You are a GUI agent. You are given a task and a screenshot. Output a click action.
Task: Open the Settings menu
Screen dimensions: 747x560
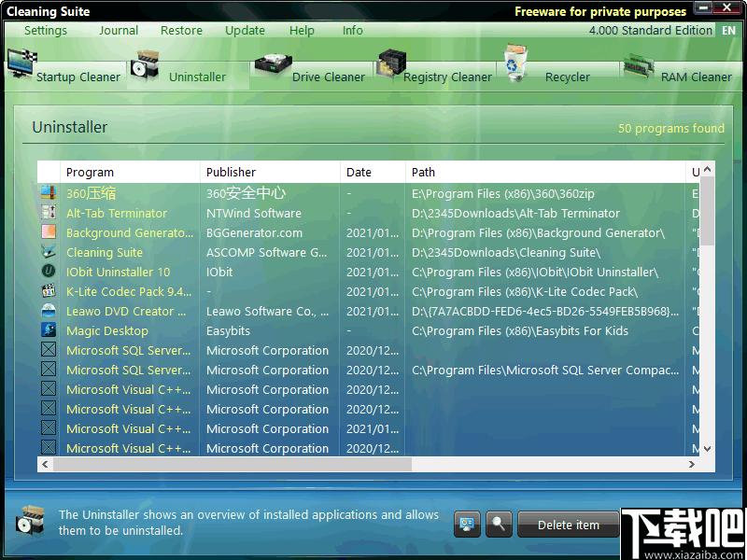pos(45,31)
